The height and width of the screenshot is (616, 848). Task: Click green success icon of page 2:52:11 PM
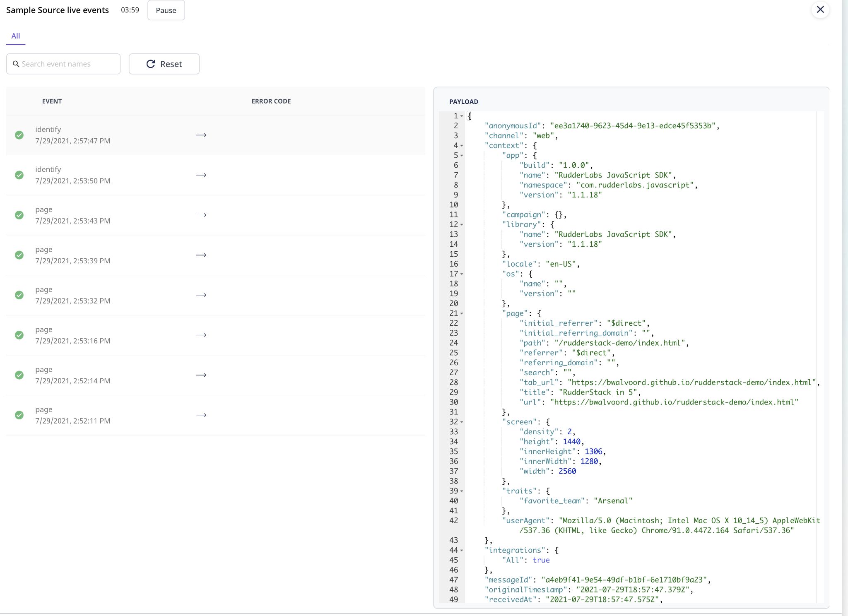coord(19,415)
